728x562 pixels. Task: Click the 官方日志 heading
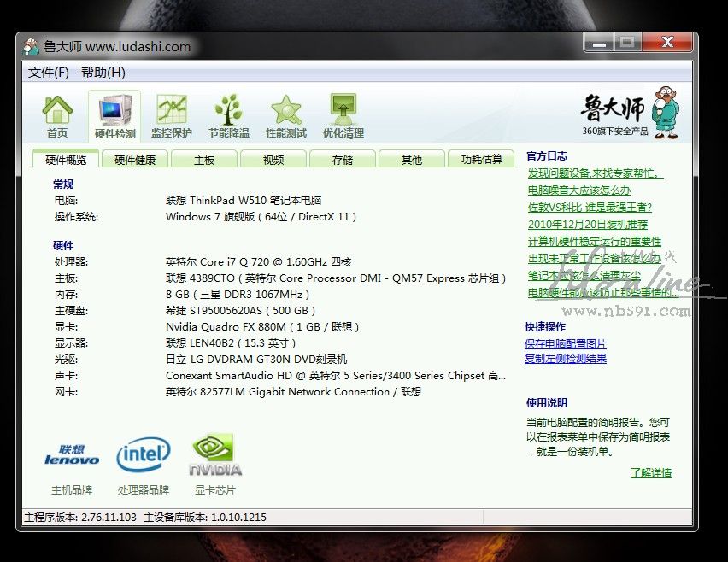tap(547, 156)
